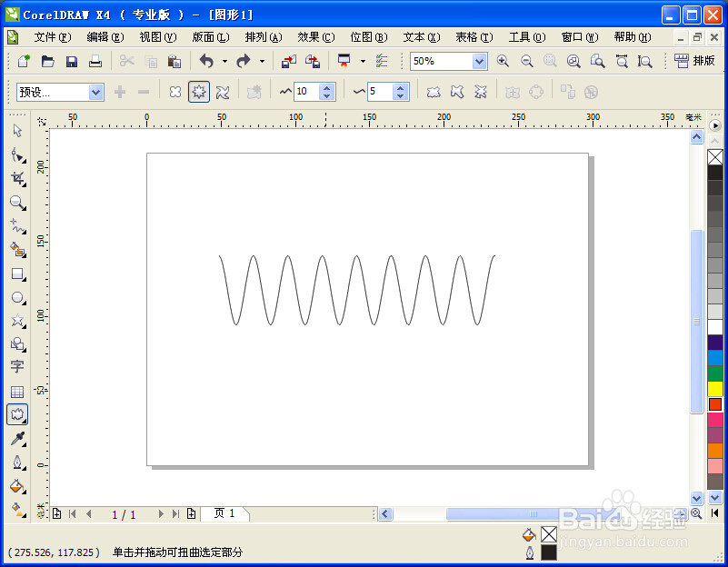Select the Basic Shapes tool
The image size is (728, 567).
[17, 343]
